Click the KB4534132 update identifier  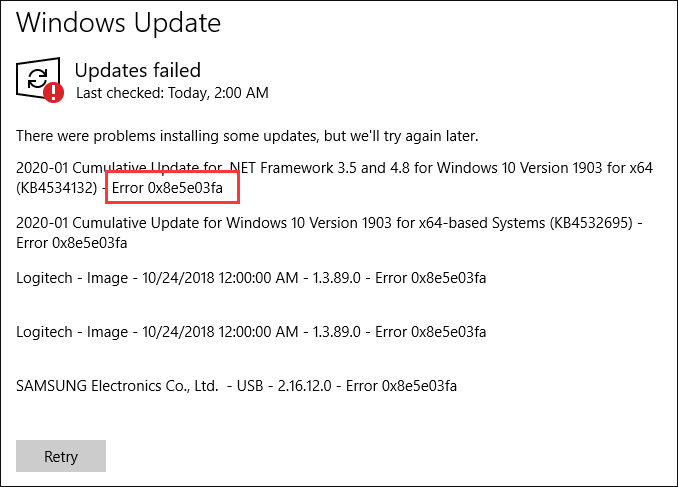coord(57,188)
